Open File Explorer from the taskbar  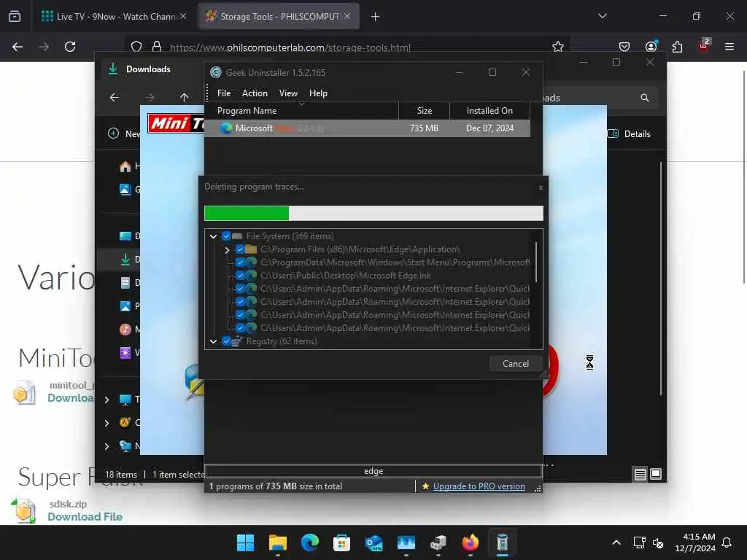(x=278, y=542)
